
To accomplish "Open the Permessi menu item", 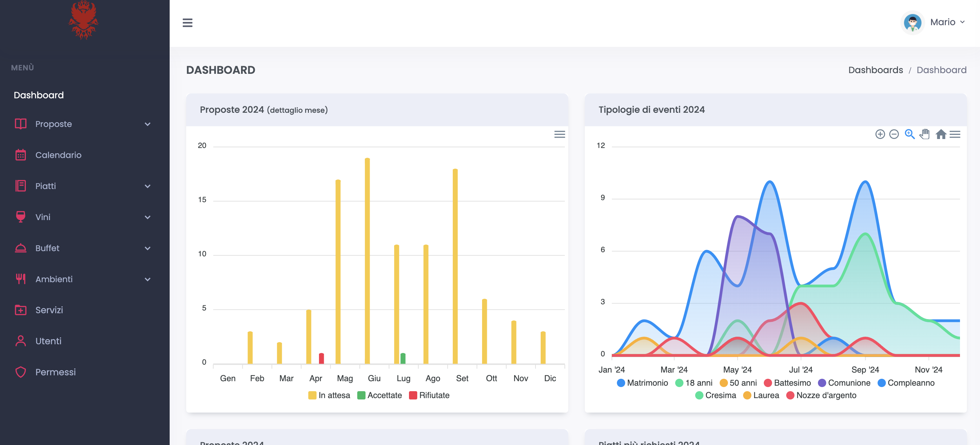I will click(x=56, y=372).
